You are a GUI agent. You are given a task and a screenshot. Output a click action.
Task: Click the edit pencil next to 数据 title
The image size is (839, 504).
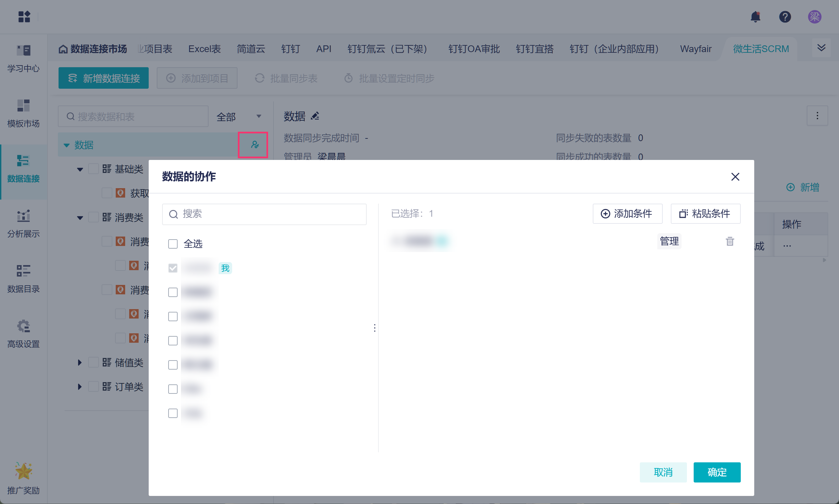(315, 116)
